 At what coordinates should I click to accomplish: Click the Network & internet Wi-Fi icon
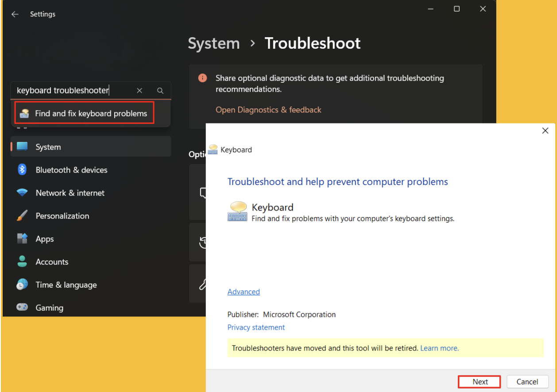(22, 193)
